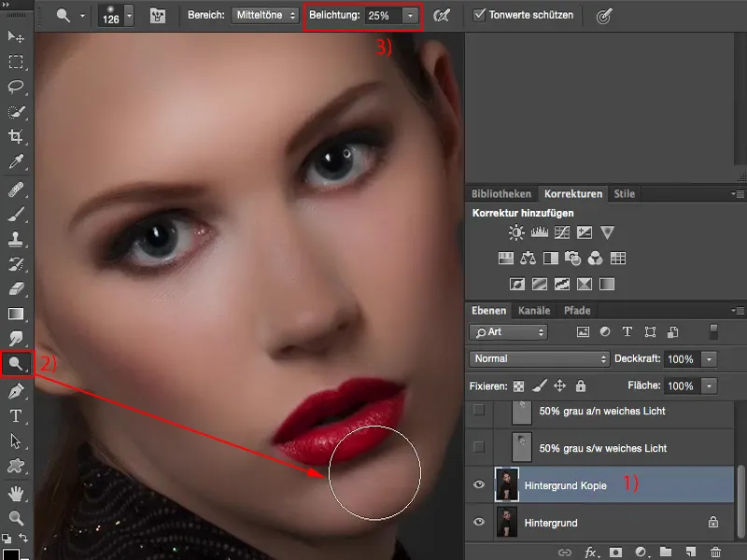Hide the Hintergrund Kopie layer
Image resolution: width=747 pixels, height=560 pixels.
click(x=479, y=486)
